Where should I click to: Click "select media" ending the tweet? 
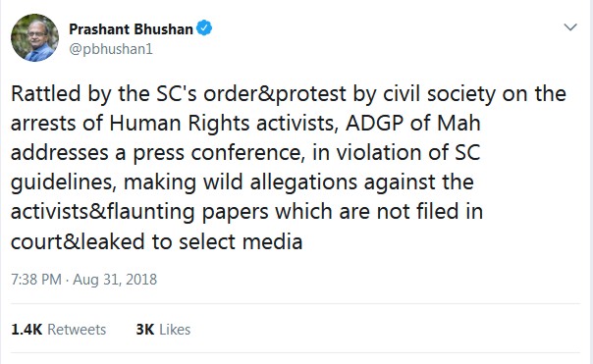241,241
